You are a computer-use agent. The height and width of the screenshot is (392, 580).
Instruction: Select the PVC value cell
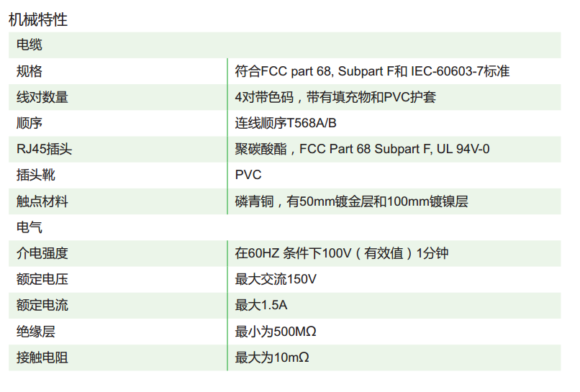pyautogui.click(x=394, y=175)
